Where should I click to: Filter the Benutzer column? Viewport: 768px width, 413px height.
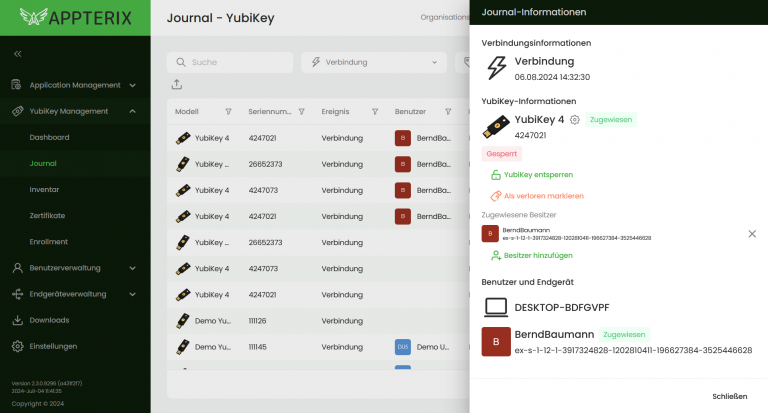coord(448,112)
